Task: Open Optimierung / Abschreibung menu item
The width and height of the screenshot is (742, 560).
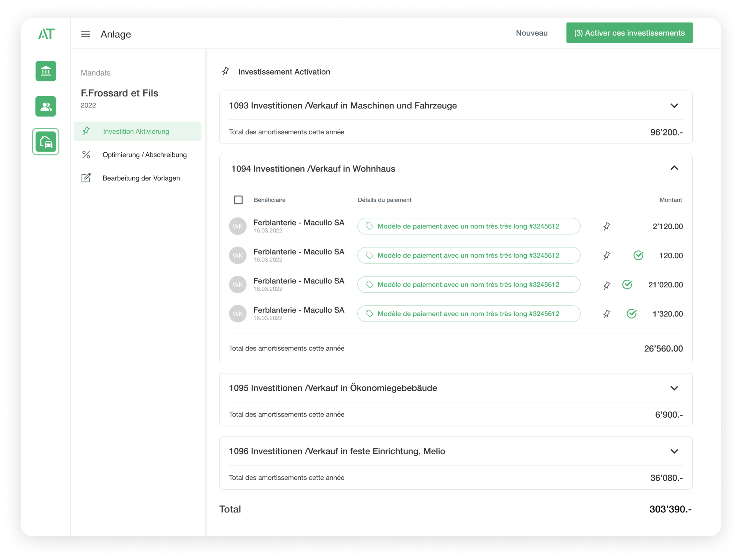Action: [x=138, y=155]
